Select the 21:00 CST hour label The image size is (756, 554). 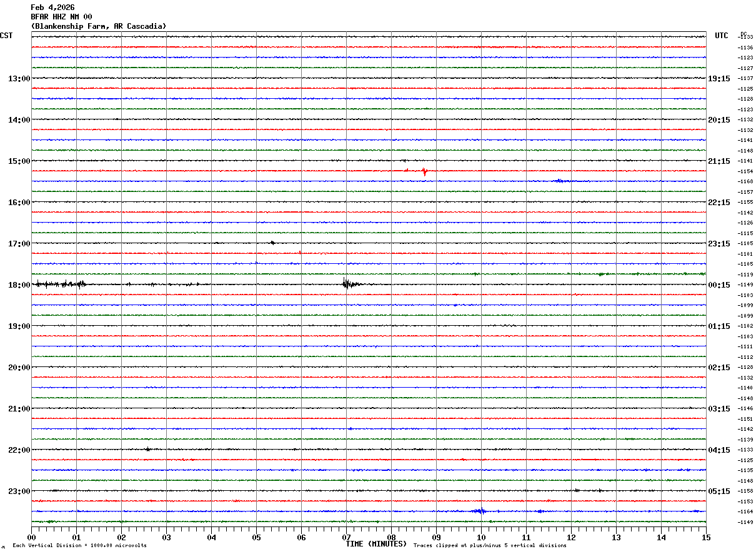(19, 408)
